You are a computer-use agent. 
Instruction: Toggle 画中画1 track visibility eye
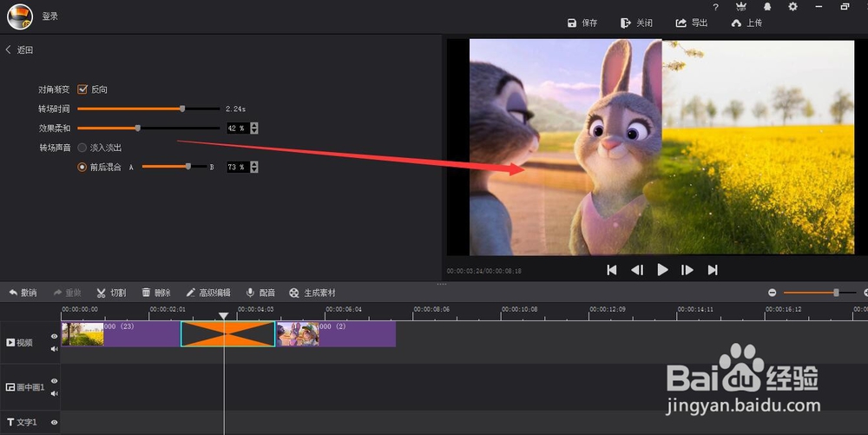(x=54, y=381)
